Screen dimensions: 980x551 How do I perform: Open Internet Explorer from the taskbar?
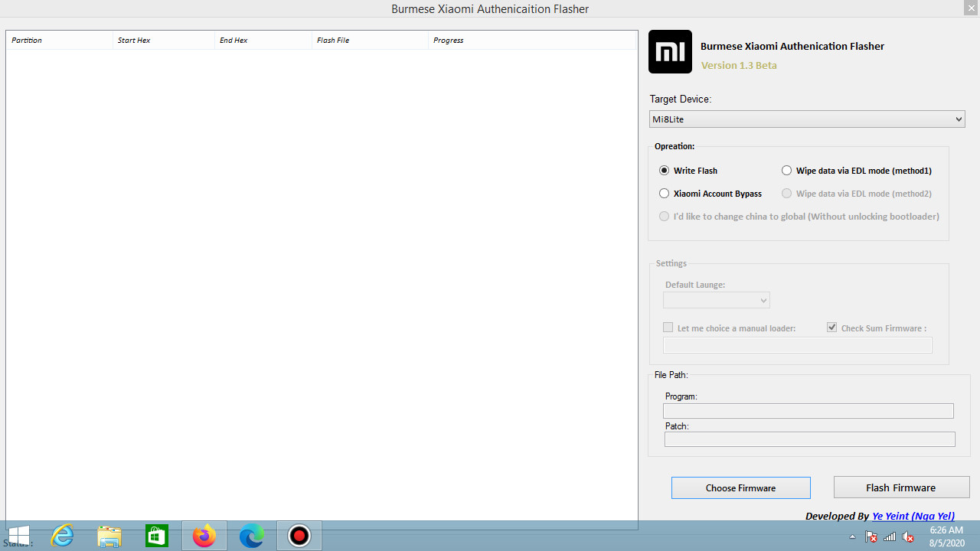point(62,536)
